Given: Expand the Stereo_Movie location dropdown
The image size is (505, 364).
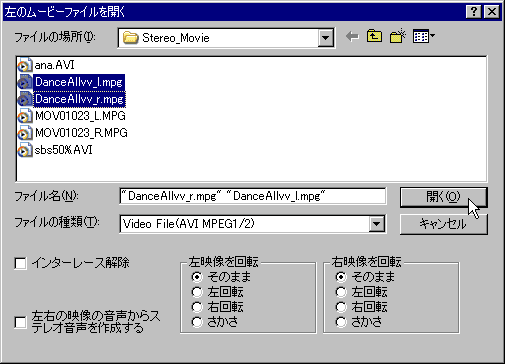Looking at the screenshot, I should tap(325, 38).
